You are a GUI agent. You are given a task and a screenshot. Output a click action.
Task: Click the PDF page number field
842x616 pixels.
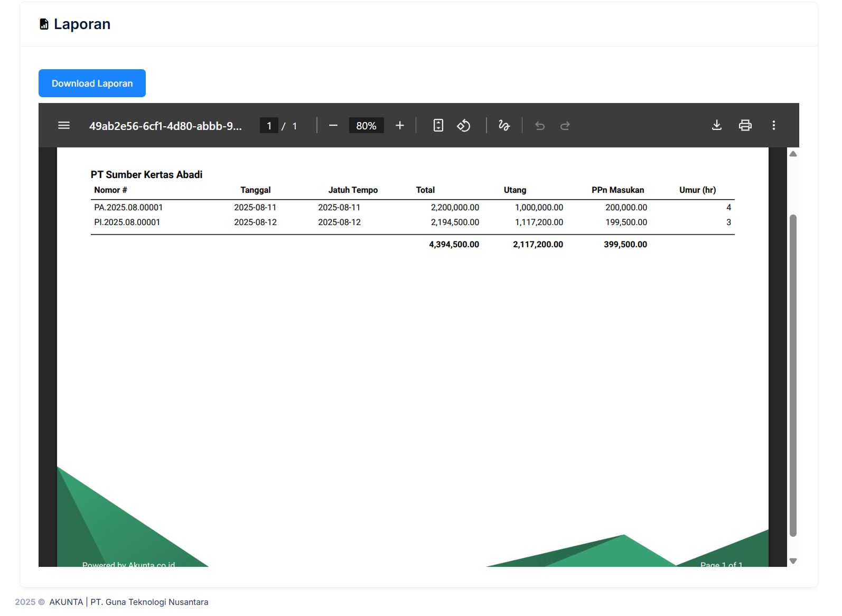coord(269,126)
